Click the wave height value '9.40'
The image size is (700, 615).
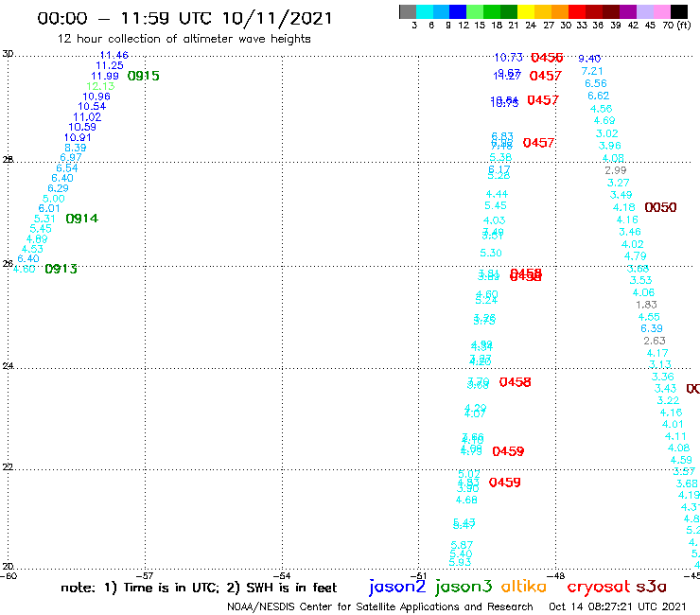589,59
